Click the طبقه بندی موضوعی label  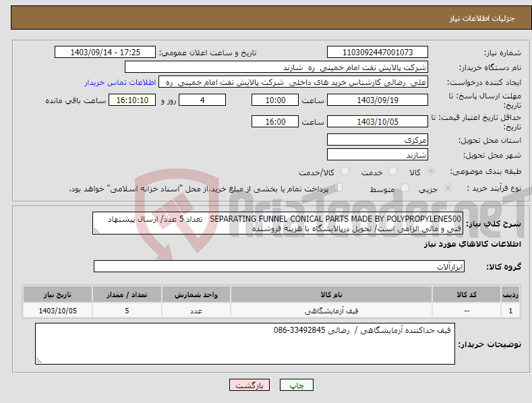485,171
